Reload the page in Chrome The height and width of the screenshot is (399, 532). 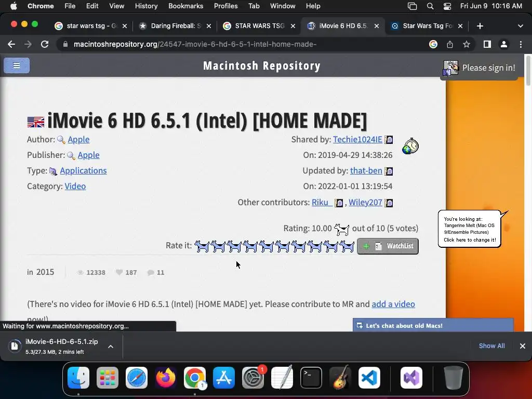point(45,45)
